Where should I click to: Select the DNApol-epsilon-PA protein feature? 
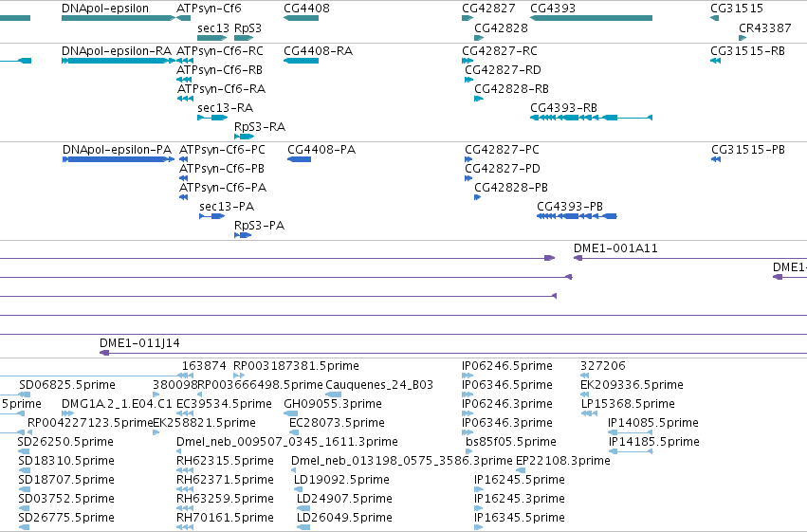point(119,159)
